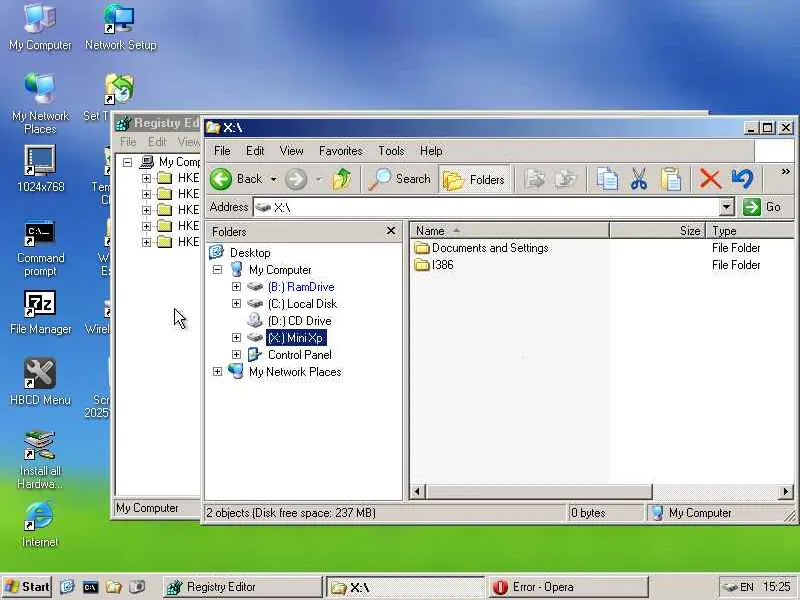Launch command prompt quick launch icon
This screenshot has width=800, height=600.
[x=90, y=587]
